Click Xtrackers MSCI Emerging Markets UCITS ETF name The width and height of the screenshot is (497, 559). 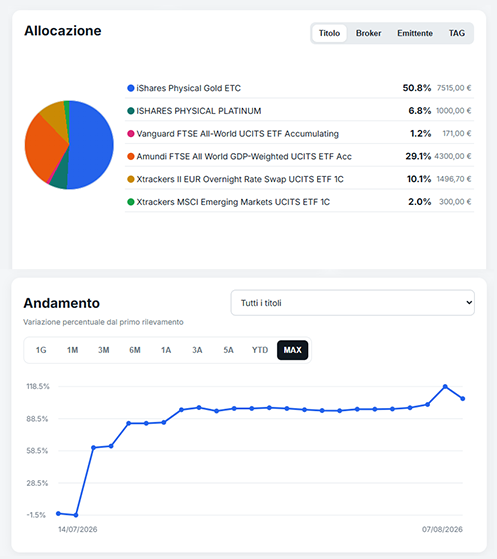pyautogui.click(x=233, y=202)
